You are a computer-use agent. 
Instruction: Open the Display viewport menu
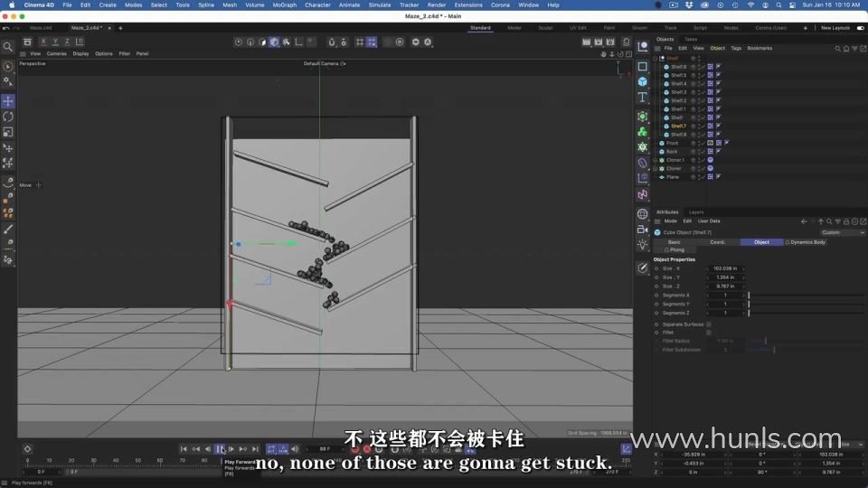tap(80, 53)
